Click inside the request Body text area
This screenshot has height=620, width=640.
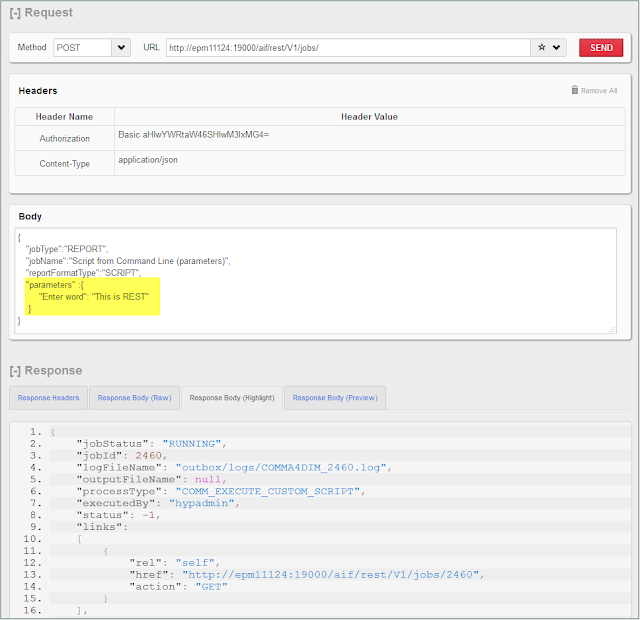(x=315, y=281)
